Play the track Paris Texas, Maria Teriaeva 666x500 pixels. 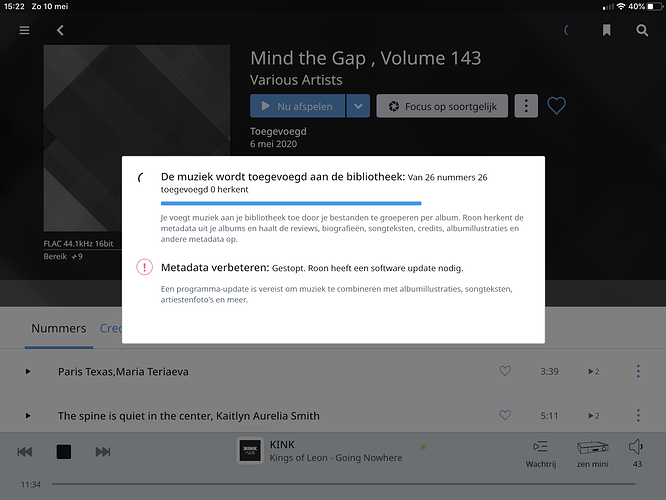point(28,371)
